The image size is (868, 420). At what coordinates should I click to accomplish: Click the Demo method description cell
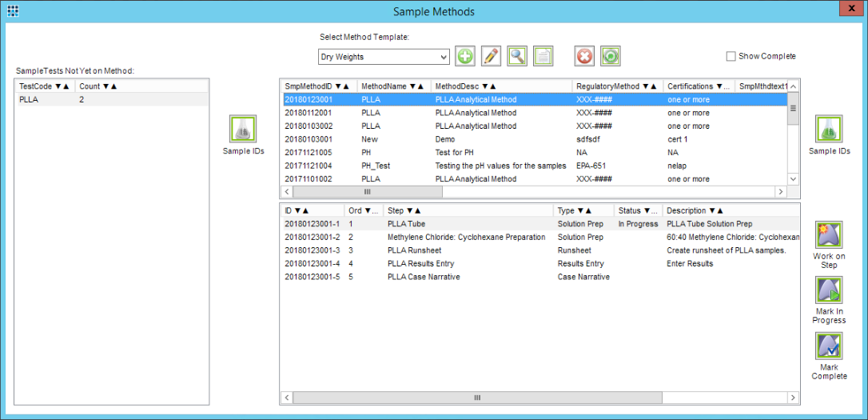pos(445,139)
